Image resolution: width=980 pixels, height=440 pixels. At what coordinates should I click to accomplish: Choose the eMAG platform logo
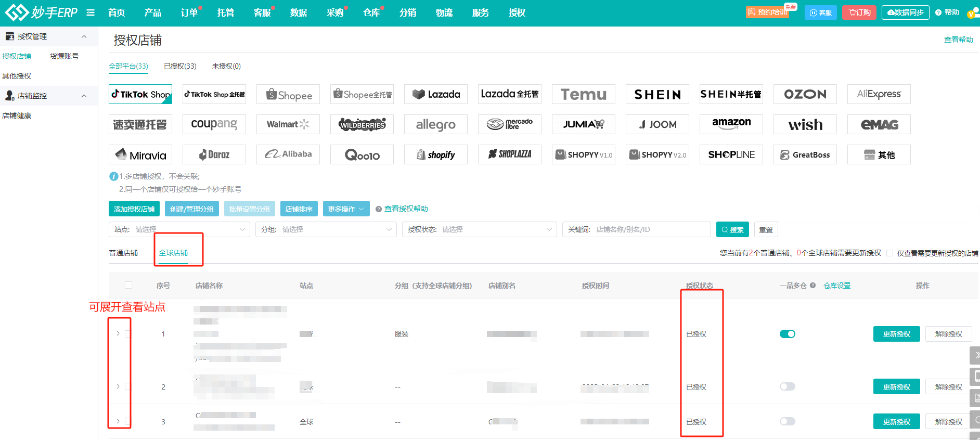879,124
